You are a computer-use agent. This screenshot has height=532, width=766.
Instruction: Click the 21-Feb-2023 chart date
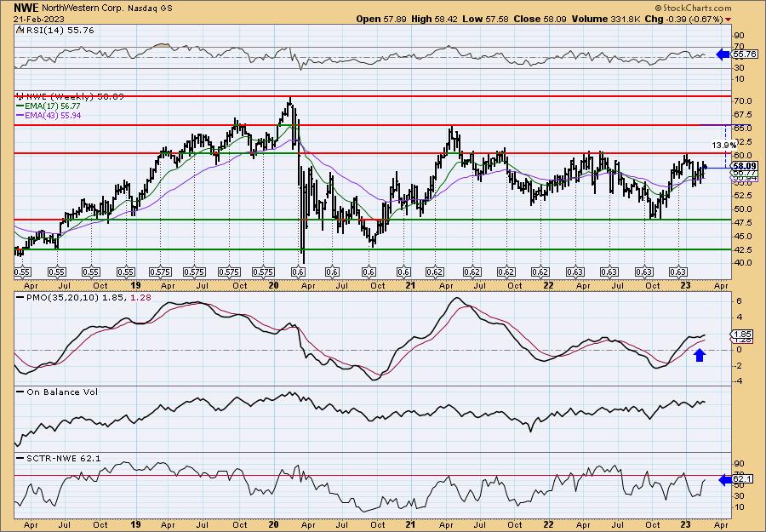click(x=38, y=19)
